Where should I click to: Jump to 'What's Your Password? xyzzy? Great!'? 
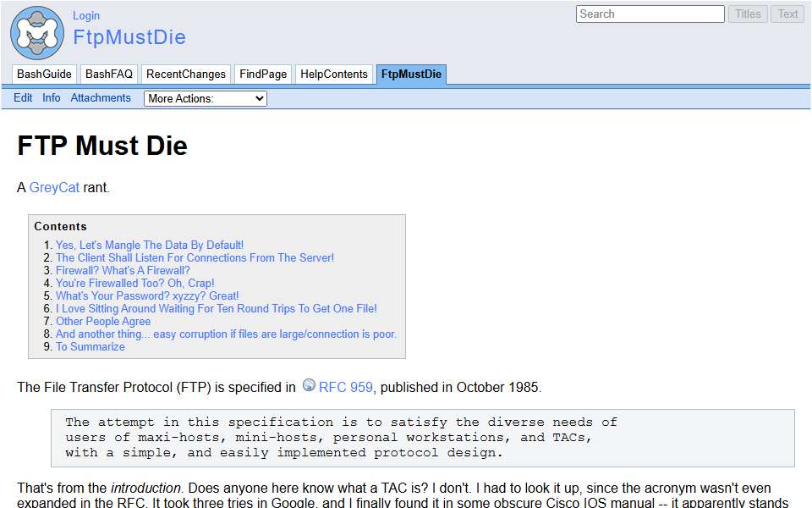coord(147,296)
